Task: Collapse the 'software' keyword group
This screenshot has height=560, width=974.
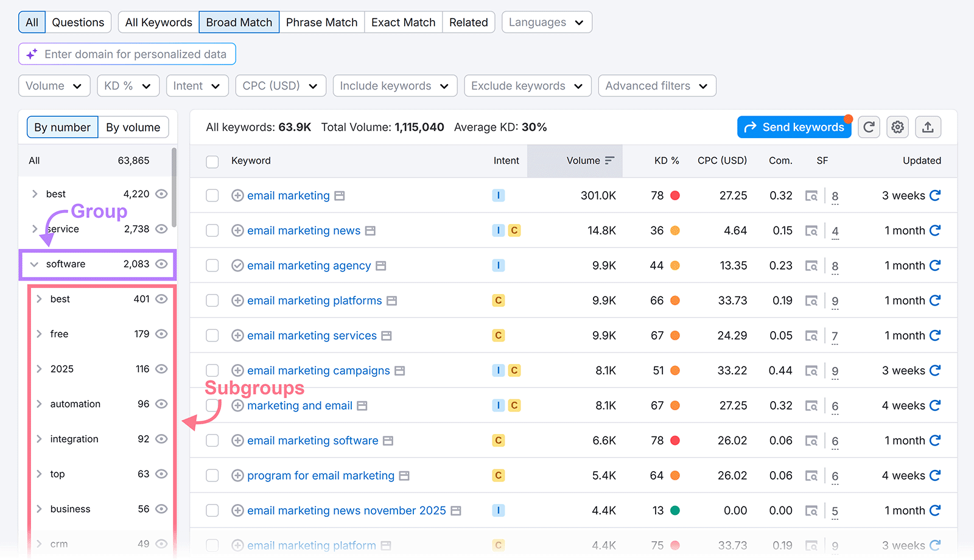Action: click(34, 264)
